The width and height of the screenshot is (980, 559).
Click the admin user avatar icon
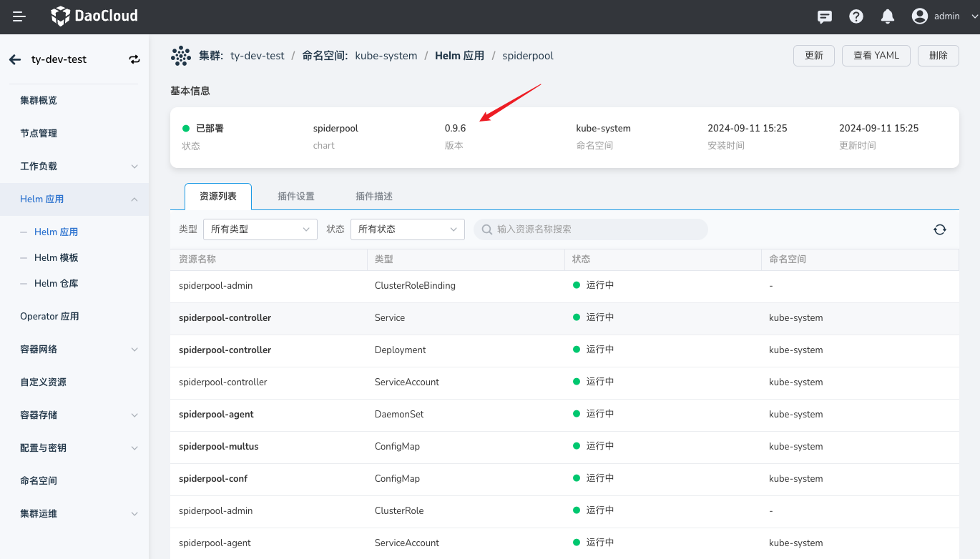[920, 16]
